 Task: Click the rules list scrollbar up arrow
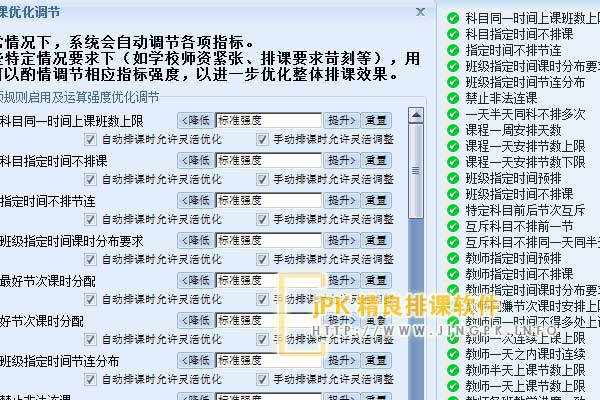point(416,115)
